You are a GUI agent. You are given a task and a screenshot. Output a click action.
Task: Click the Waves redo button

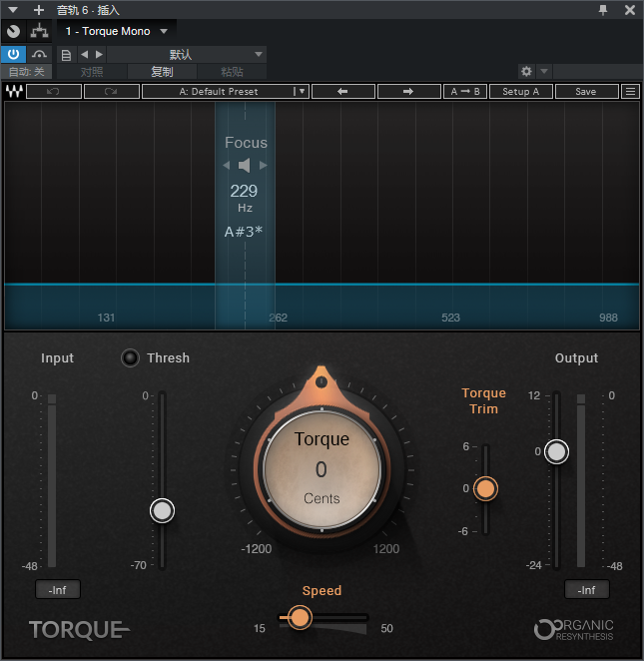click(x=112, y=92)
